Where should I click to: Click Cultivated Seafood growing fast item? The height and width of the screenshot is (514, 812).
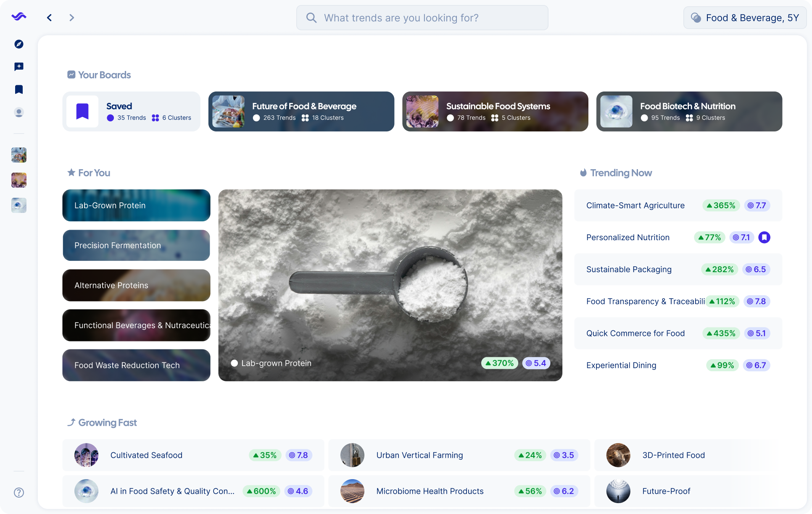tap(146, 455)
